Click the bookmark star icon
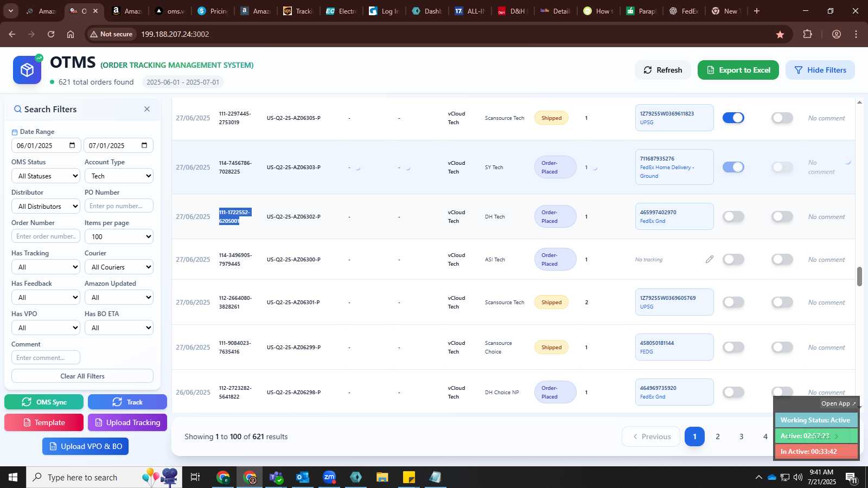Image resolution: width=868 pixels, height=488 pixels. (780, 34)
